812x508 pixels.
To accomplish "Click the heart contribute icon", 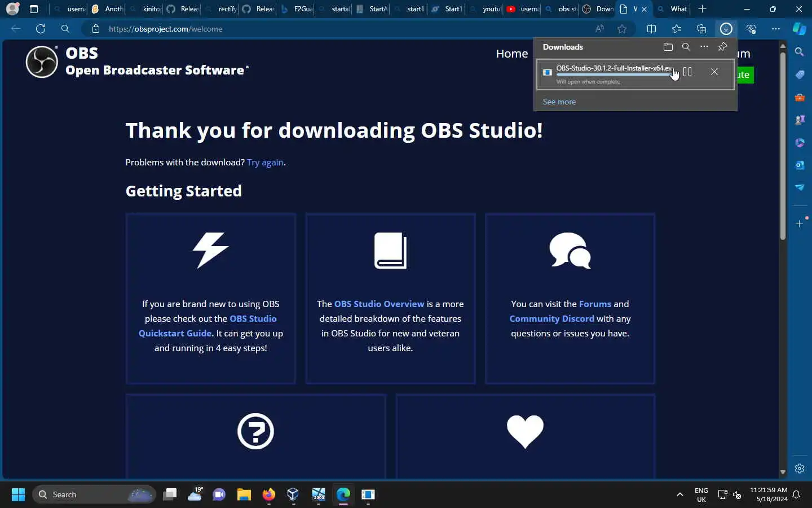I will 525,431.
